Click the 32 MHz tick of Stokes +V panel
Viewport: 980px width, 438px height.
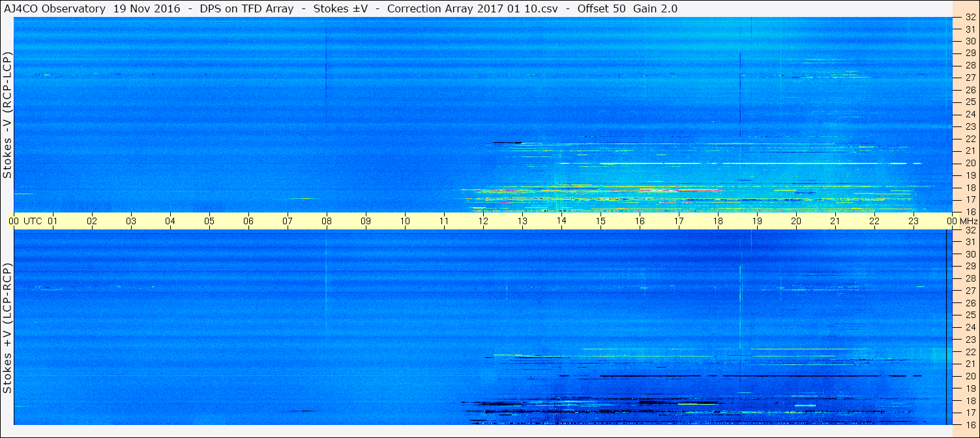(x=970, y=230)
